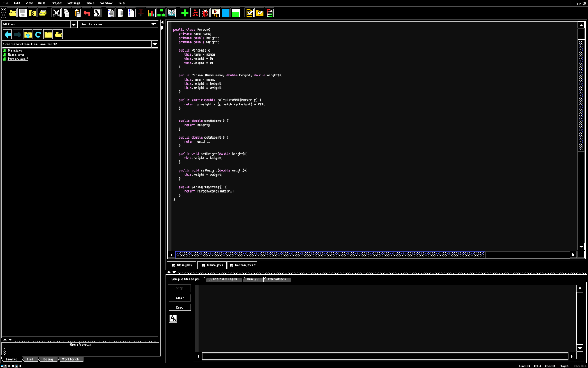Refresh the file browser listing
Screen dimensions: 588x368
[x=38, y=34]
